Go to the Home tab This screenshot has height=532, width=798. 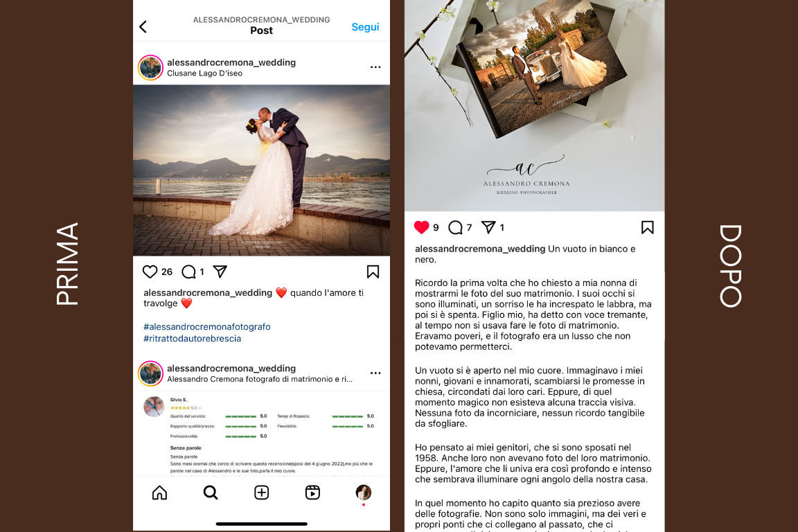coord(159,493)
